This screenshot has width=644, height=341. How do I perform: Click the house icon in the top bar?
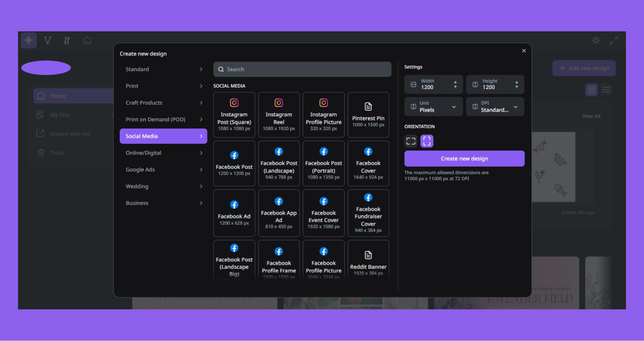(x=87, y=41)
